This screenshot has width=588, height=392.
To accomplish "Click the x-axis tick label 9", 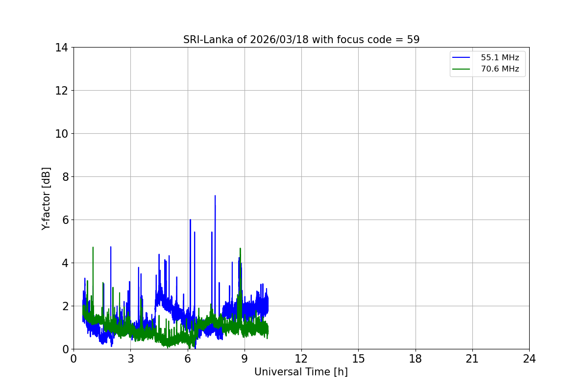I will coord(245,359).
